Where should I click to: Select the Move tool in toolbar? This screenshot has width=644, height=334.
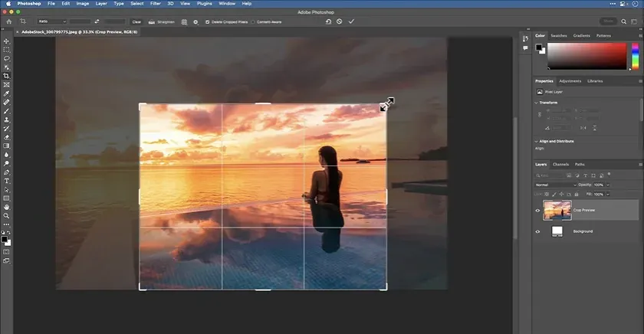point(7,41)
